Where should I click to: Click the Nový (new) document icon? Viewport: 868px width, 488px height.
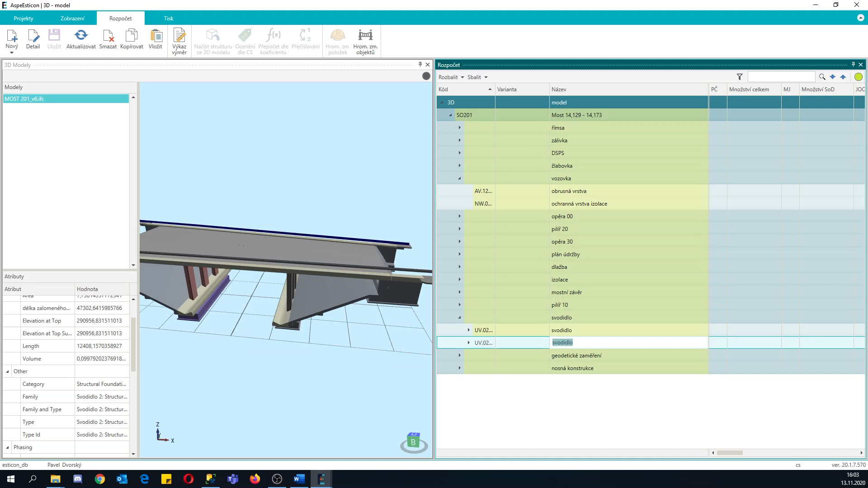tap(12, 36)
